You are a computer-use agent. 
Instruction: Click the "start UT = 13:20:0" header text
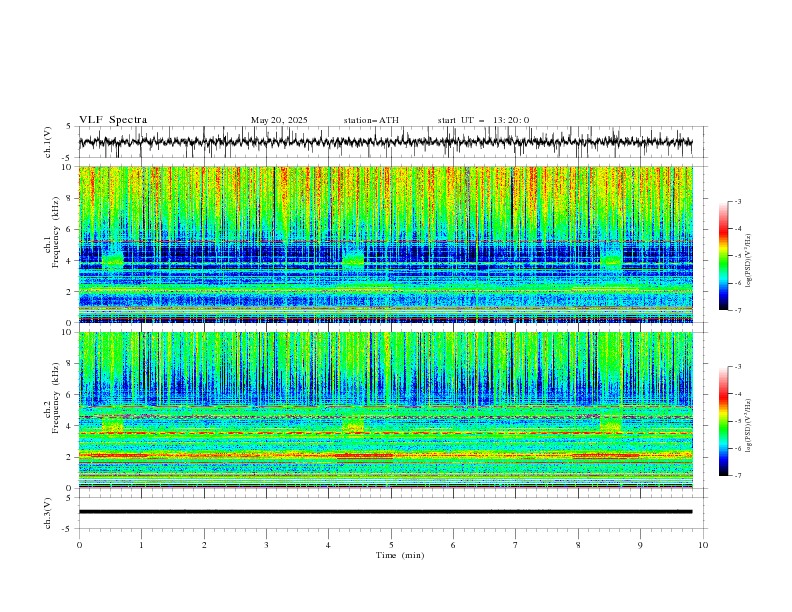[483, 120]
